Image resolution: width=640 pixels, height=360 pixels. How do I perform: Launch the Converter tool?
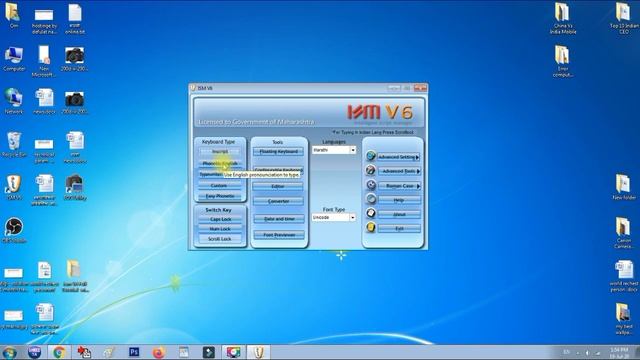(278, 201)
